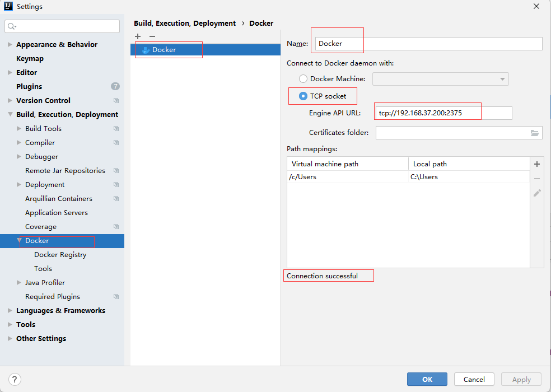Viewport: 551px width, 392px height.
Task: Click the Docker whale icon in the list
Action: 146,50
